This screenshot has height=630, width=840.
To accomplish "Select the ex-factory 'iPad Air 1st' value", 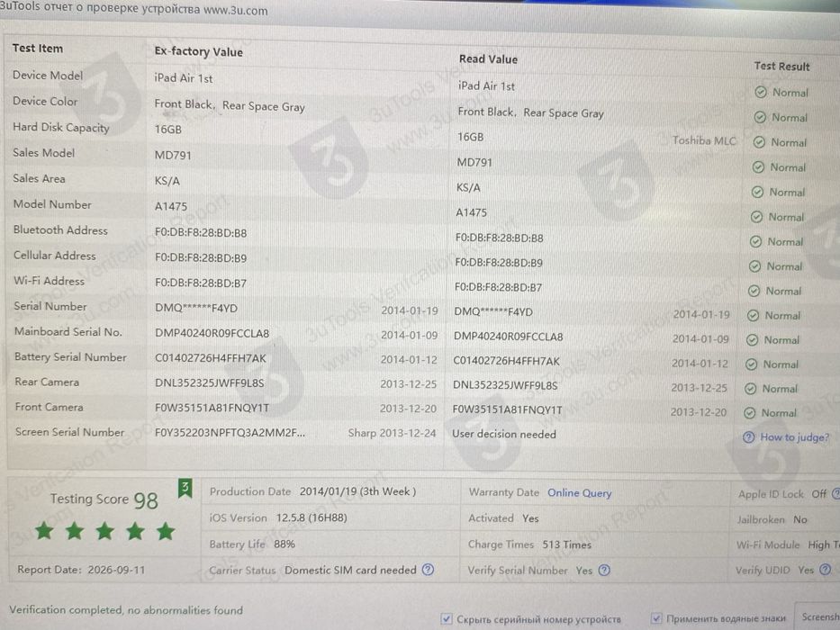I will (183, 78).
